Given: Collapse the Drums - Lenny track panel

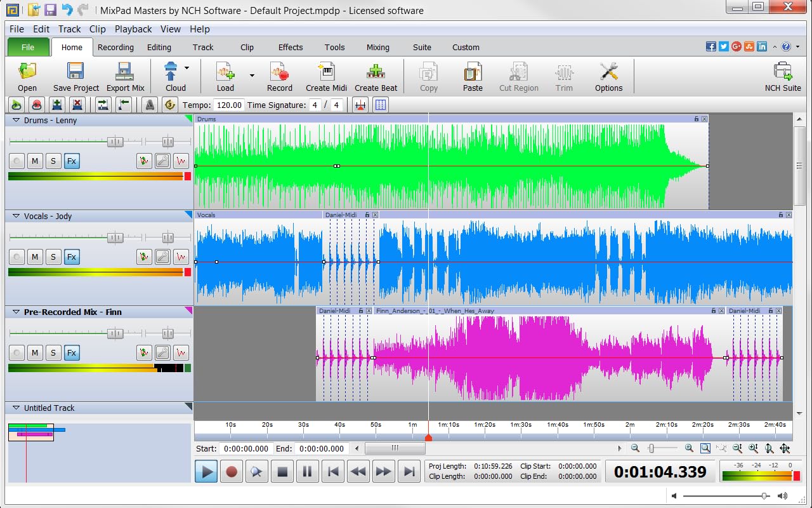Looking at the screenshot, I should [16, 120].
